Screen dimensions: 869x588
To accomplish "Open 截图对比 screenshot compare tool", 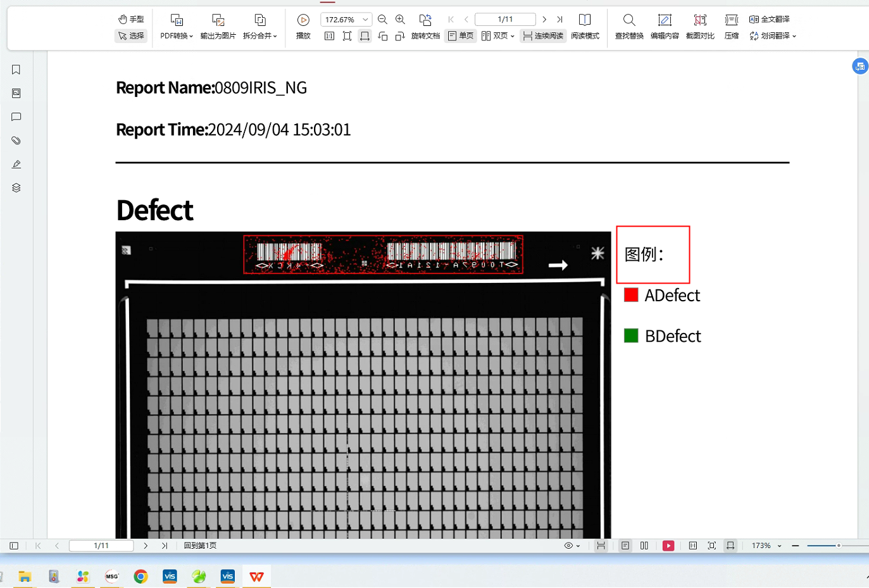I will pos(700,27).
